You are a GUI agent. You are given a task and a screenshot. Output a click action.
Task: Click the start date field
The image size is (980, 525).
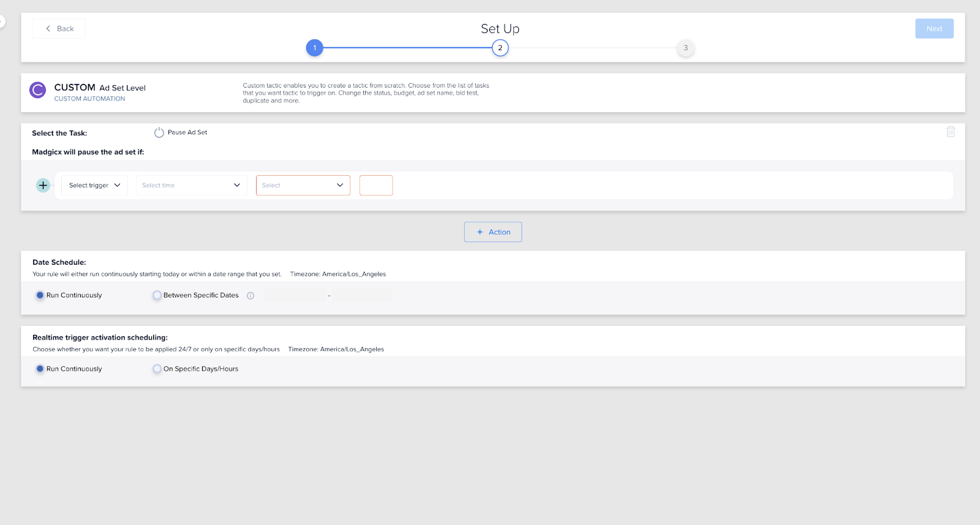click(x=296, y=295)
